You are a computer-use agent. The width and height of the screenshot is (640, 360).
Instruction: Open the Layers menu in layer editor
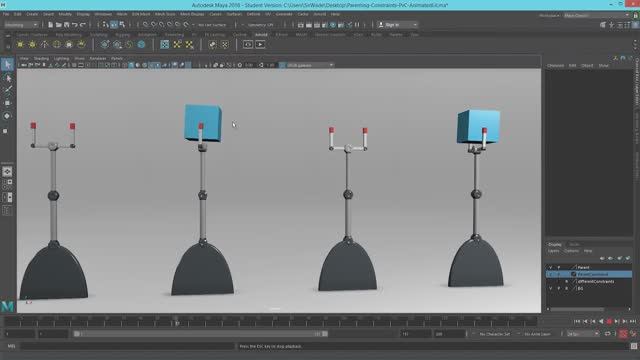[x=553, y=251]
